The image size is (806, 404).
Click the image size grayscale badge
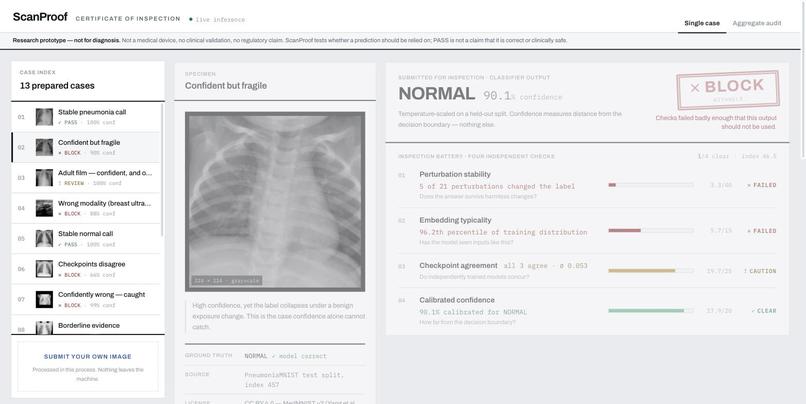click(227, 281)
